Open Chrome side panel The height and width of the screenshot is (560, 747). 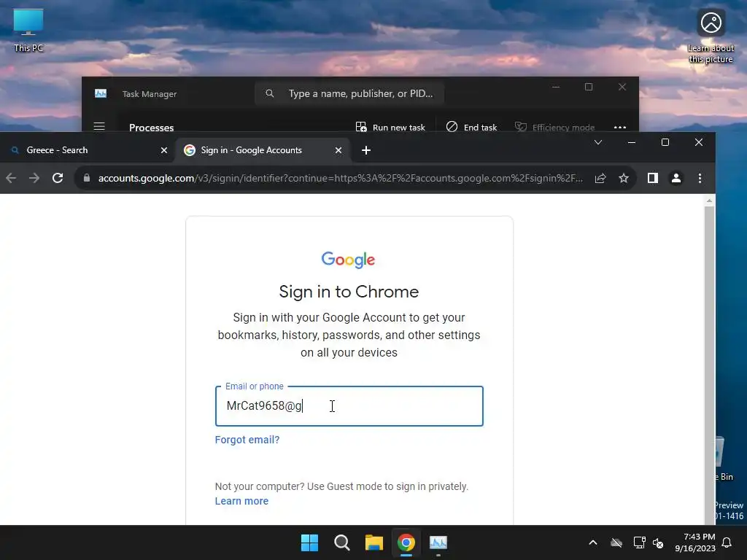click(x=653, y=178)
